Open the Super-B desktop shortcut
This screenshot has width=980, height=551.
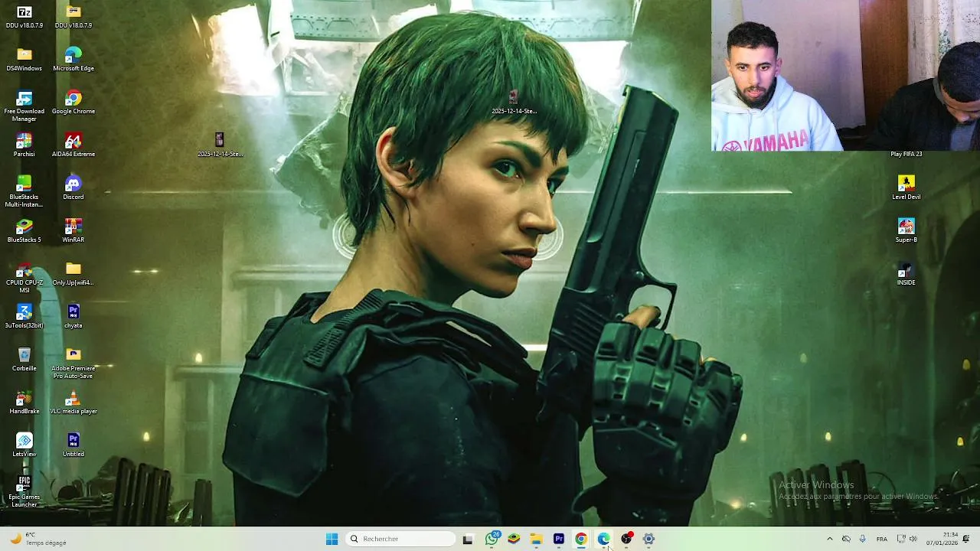coord(906,231)
